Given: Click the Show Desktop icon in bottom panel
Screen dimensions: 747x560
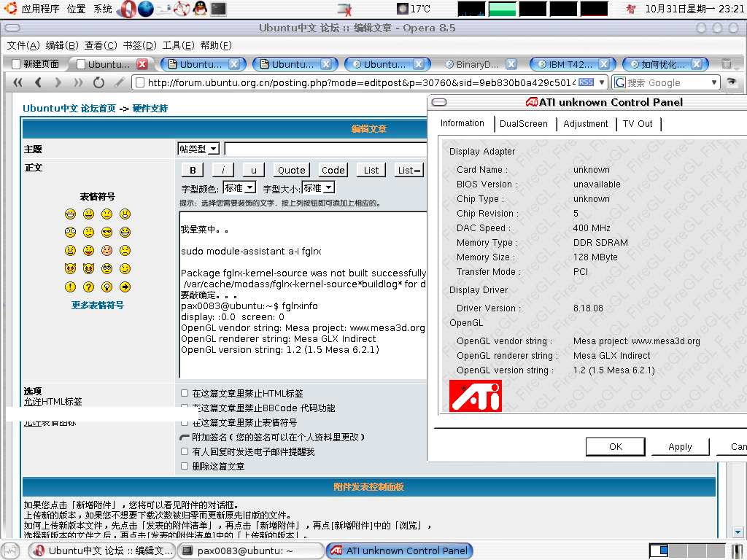Looking at the screenshot, I should click(10, 551).
